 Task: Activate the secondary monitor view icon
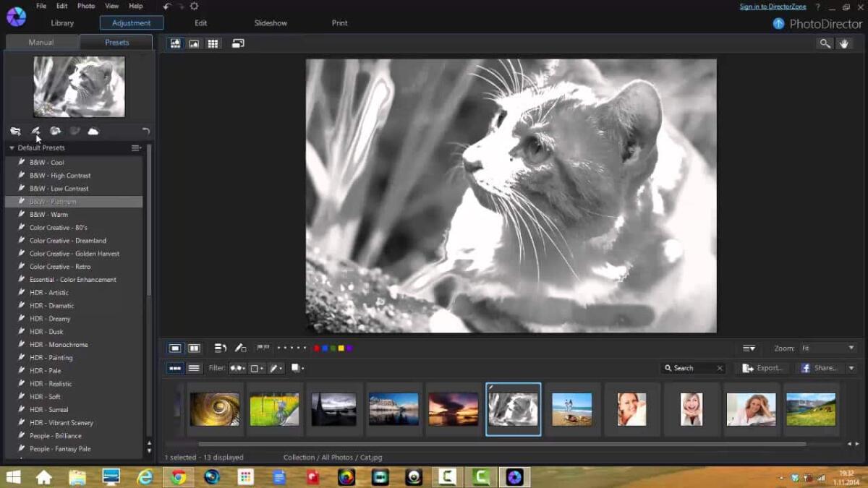click(237, 43)
